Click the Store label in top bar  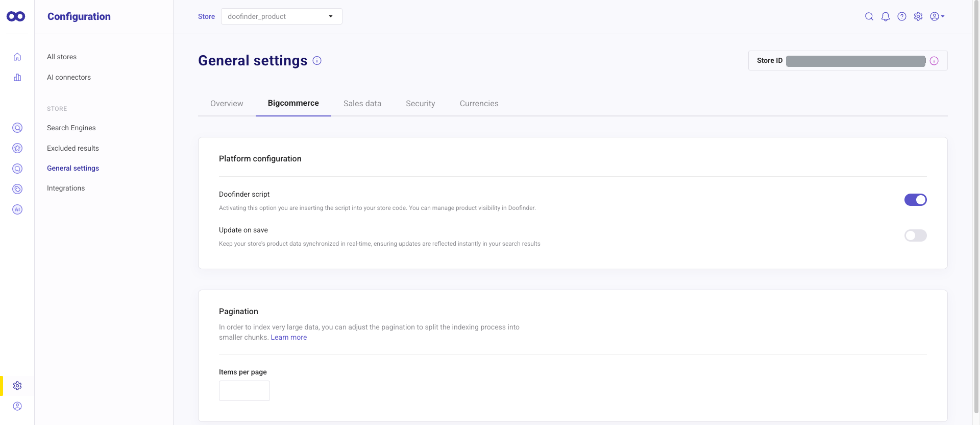point(206,16)
